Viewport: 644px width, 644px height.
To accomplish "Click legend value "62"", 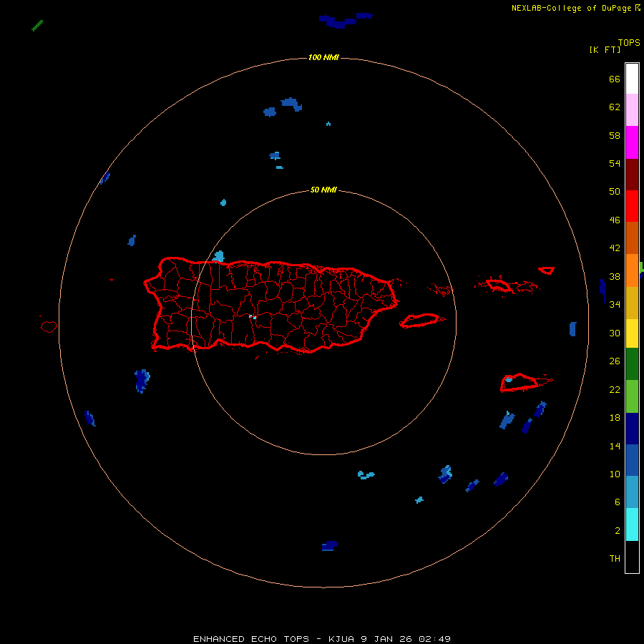I will 615,107.
